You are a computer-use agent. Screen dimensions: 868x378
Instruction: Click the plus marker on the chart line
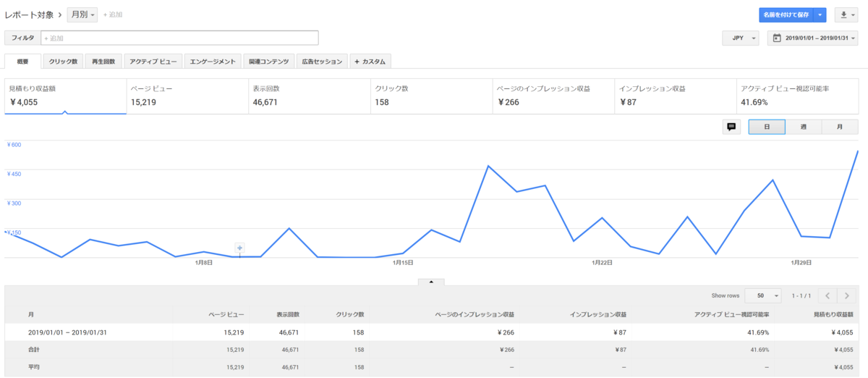coord(240,248)
